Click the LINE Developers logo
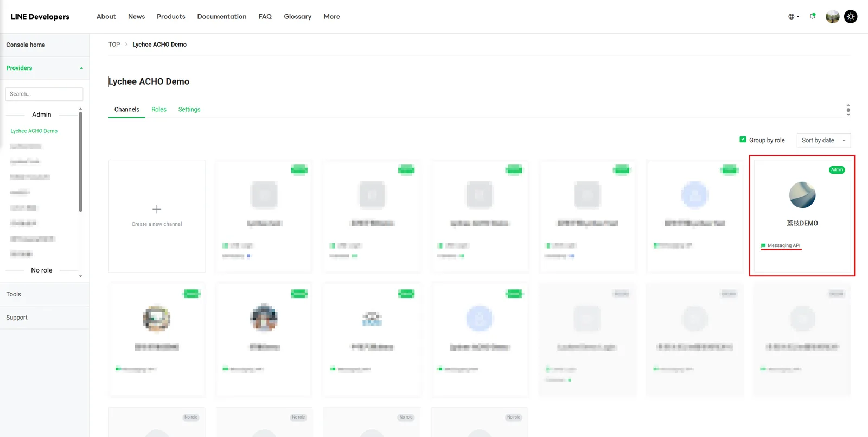 (40, 17)
